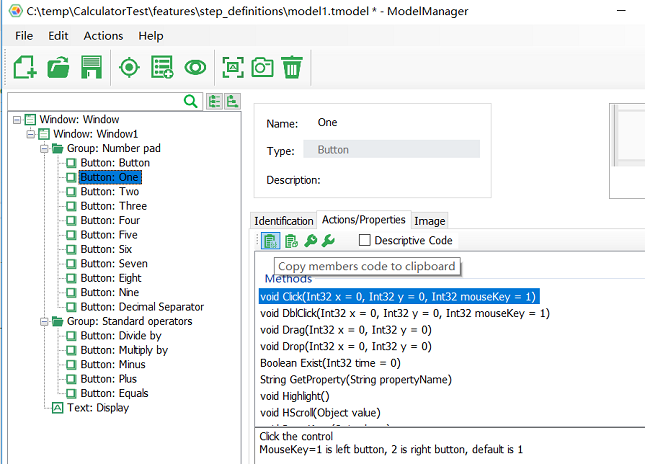645x464 pixels.
Task: Collapse the Standard operators group node
Action: point(44,322)
